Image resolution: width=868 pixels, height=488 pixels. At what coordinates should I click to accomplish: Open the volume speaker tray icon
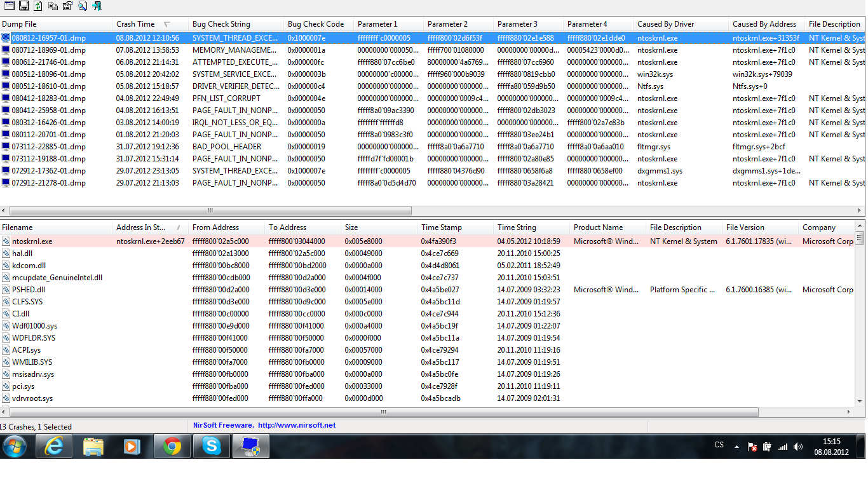pos(798,447)
